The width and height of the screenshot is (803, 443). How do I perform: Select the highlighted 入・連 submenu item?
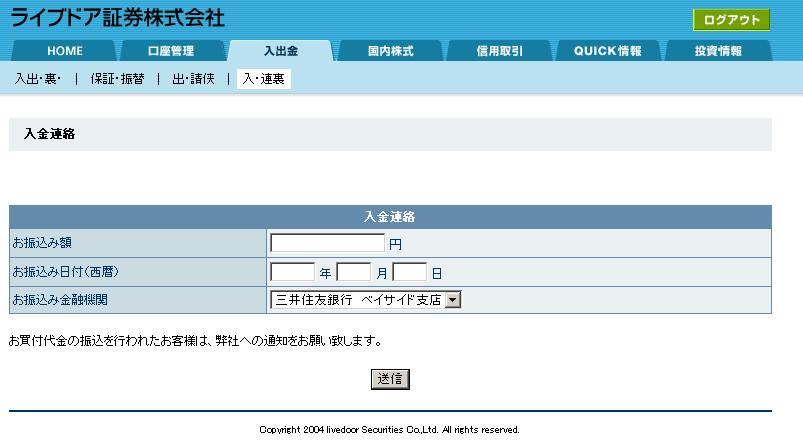point(264,79)
